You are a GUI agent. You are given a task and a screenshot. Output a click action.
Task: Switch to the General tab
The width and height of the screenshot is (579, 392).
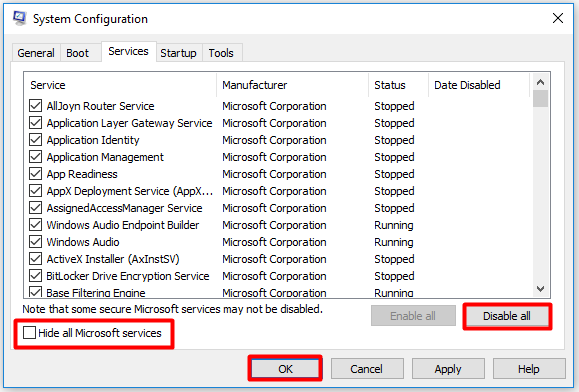coord(36,53)
